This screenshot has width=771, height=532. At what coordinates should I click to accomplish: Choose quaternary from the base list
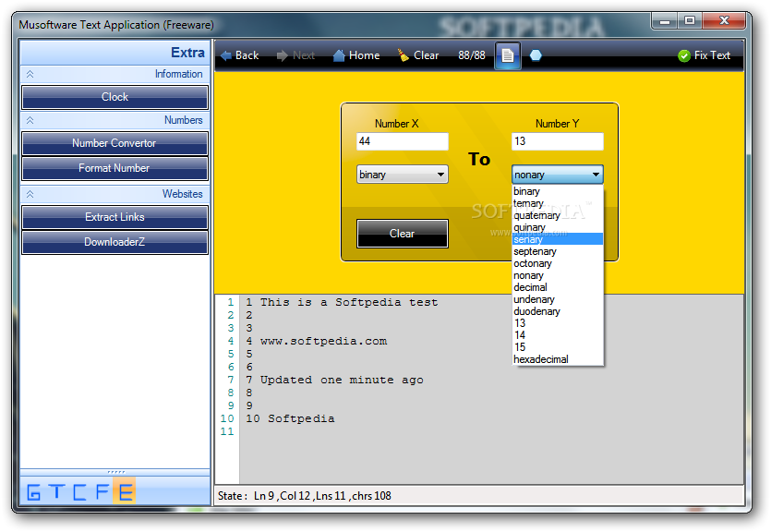[557, 215]
